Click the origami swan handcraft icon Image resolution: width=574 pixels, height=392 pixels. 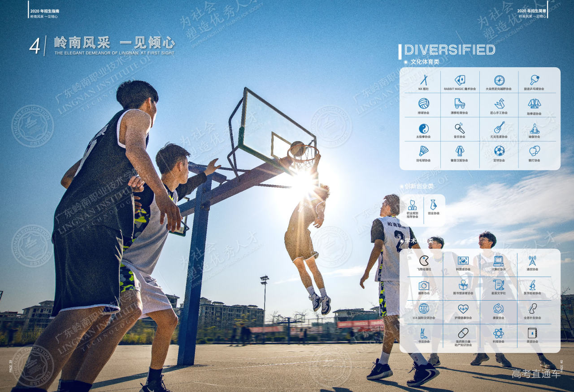pyautogui.click(x=499, y=103)
